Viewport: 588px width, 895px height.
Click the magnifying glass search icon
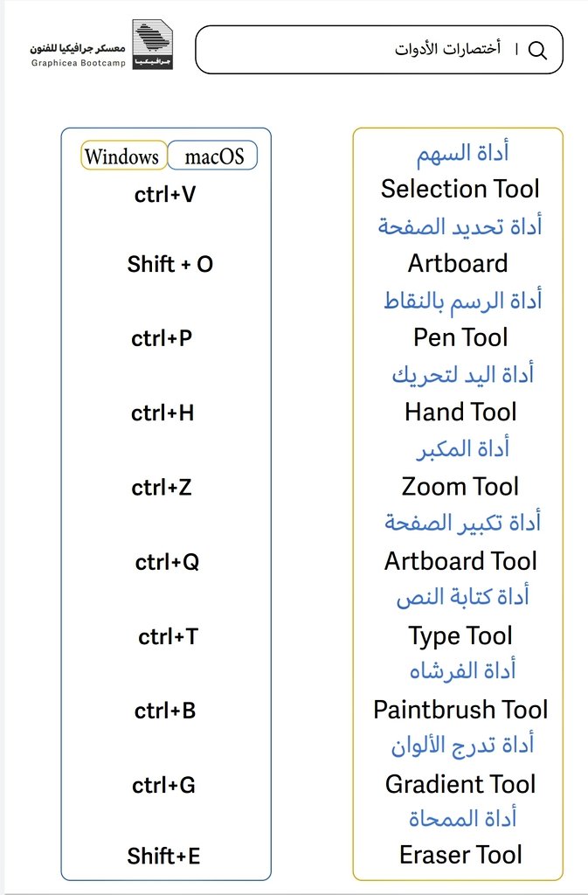coord(537,50)
